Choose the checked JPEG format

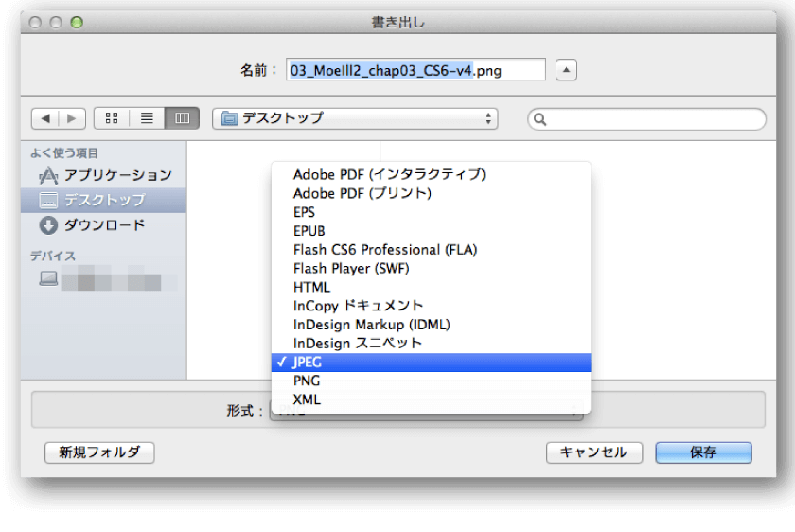(432, 363)
